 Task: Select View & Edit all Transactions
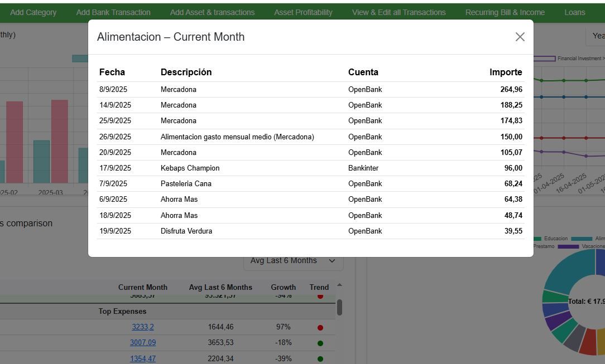click(x=398, y=12)
